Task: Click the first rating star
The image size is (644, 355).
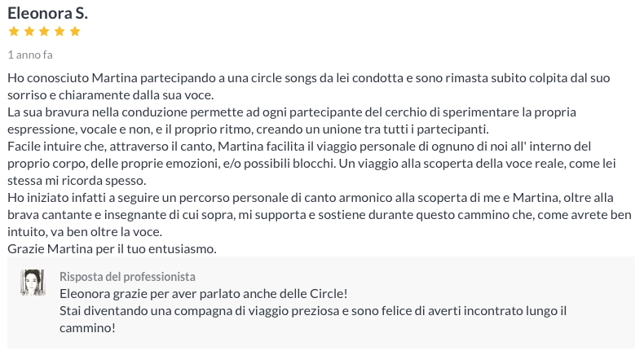Action: coord(13,32)
